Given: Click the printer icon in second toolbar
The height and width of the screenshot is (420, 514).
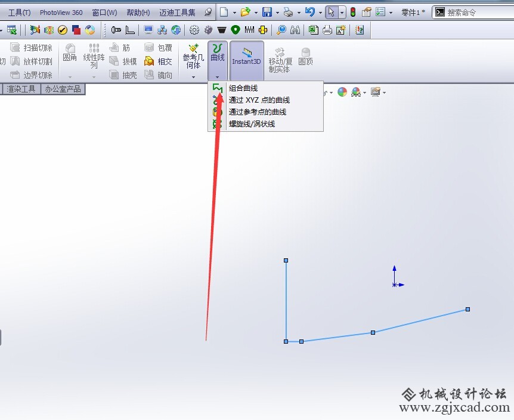Looking at the screenshot, I should pos(327,30).
